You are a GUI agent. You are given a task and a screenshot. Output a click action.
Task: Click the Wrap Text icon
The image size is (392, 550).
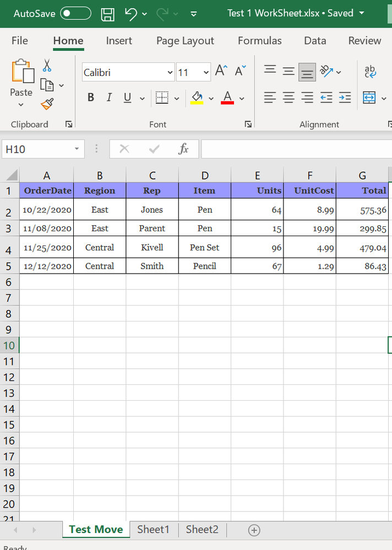coord(370,71)
